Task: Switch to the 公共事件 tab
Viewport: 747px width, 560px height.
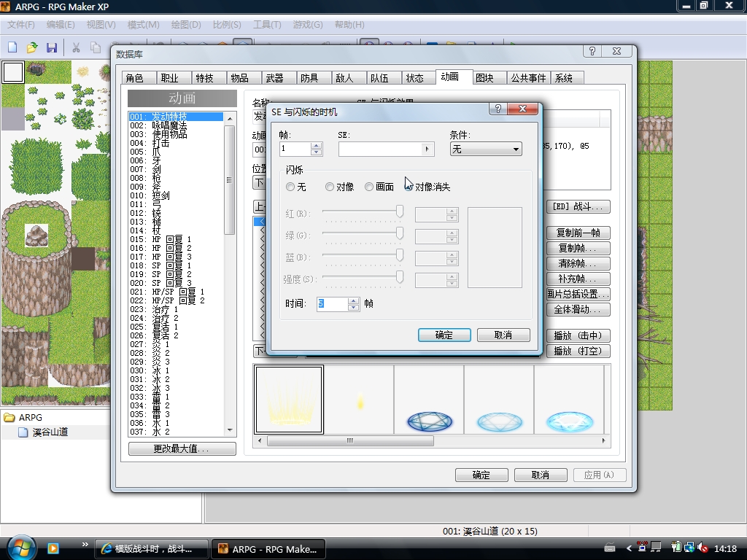Action: [x=528, y=78]
